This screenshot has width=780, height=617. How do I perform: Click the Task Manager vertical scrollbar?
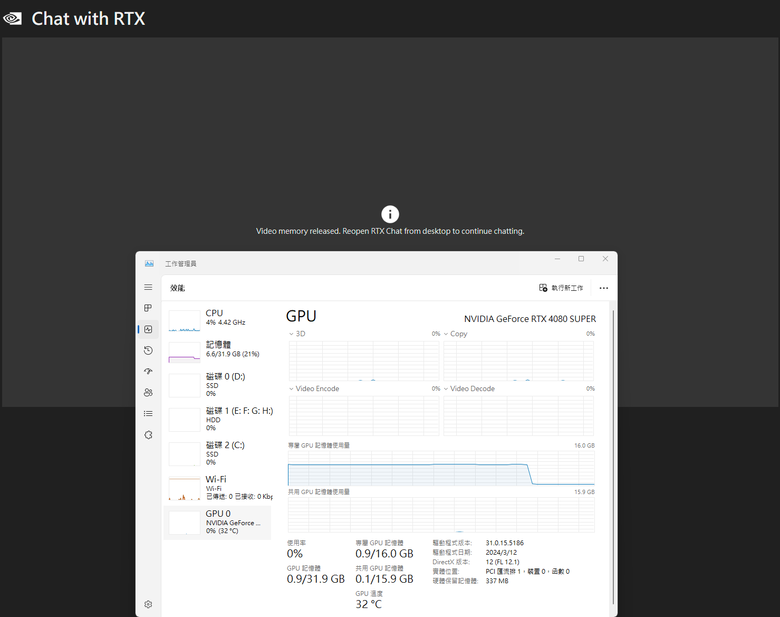point(613,457)
